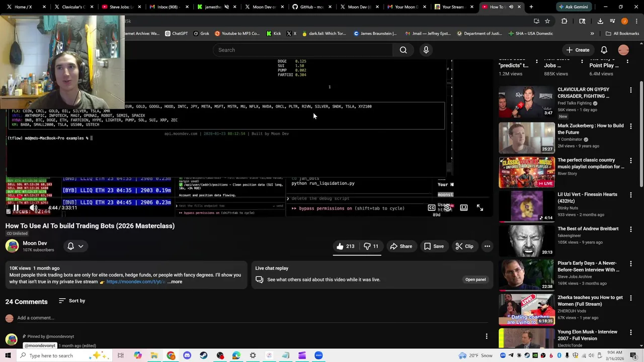Open the Moon Dev channel avatar
The height and width of the screenshot is (362, 644).
point(12,246)
